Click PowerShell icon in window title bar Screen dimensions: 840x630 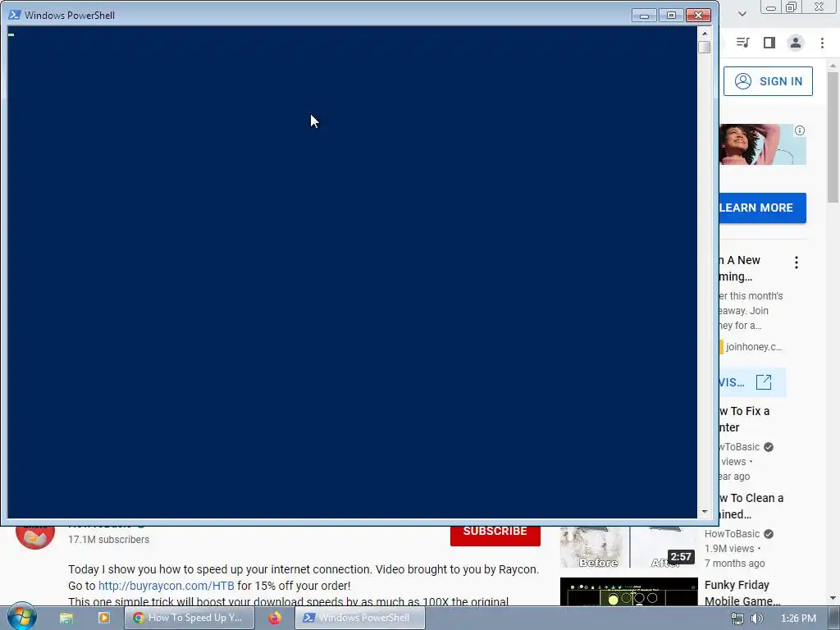point(15,15)
